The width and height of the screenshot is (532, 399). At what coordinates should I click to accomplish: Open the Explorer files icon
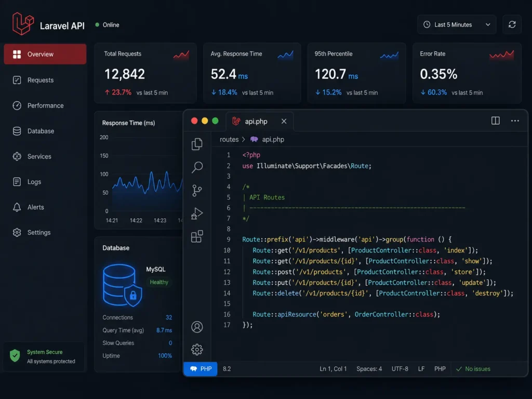coord(197,144)
